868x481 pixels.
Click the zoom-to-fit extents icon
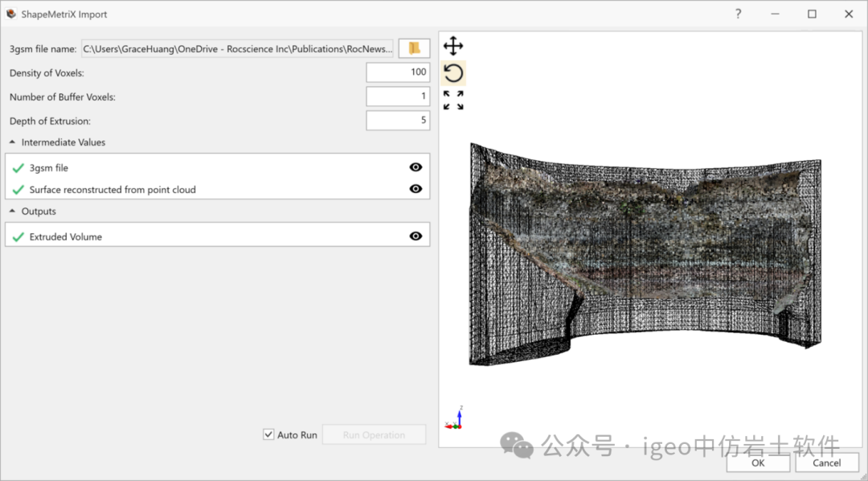coord(453,100)
